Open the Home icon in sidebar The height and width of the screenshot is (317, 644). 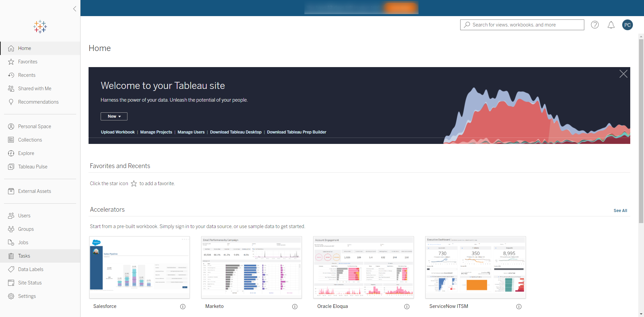click(11, 48)
